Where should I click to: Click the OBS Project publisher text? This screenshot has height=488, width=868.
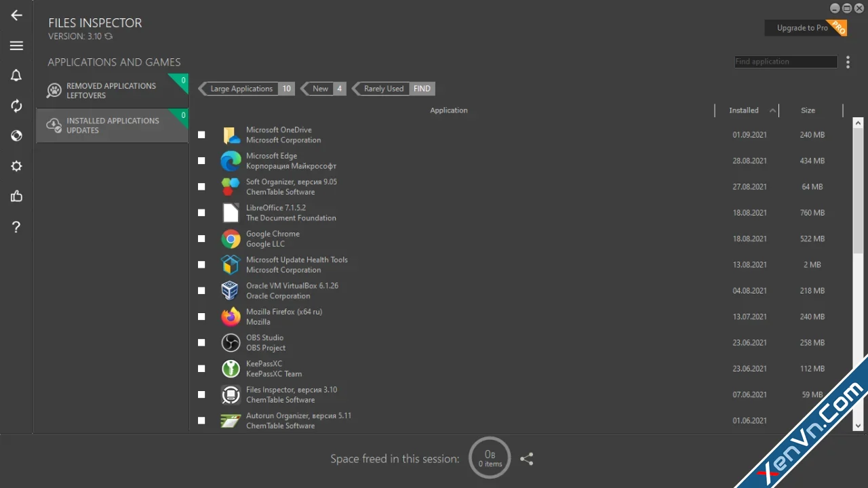(x=266, y=348)
